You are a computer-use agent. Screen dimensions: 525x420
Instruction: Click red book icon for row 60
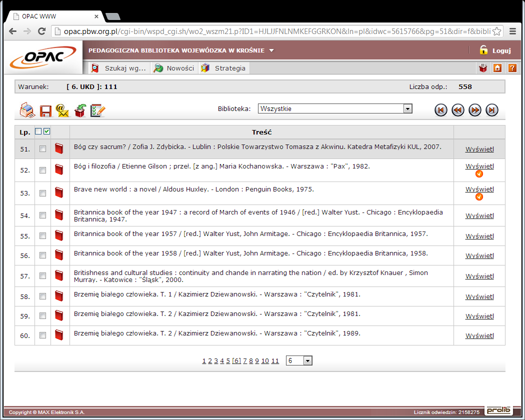pyautogui.click(x=59, y=335)
